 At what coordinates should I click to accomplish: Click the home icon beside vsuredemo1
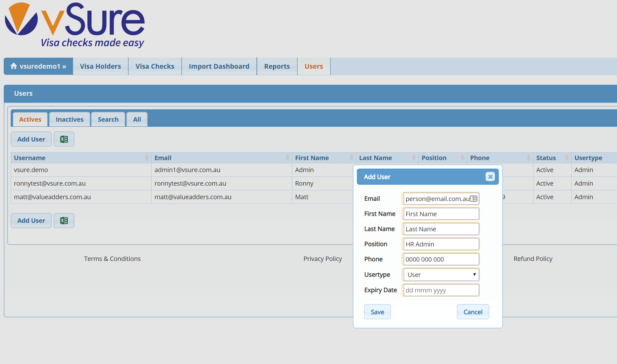pyautogui.click(x=14, y=66)
